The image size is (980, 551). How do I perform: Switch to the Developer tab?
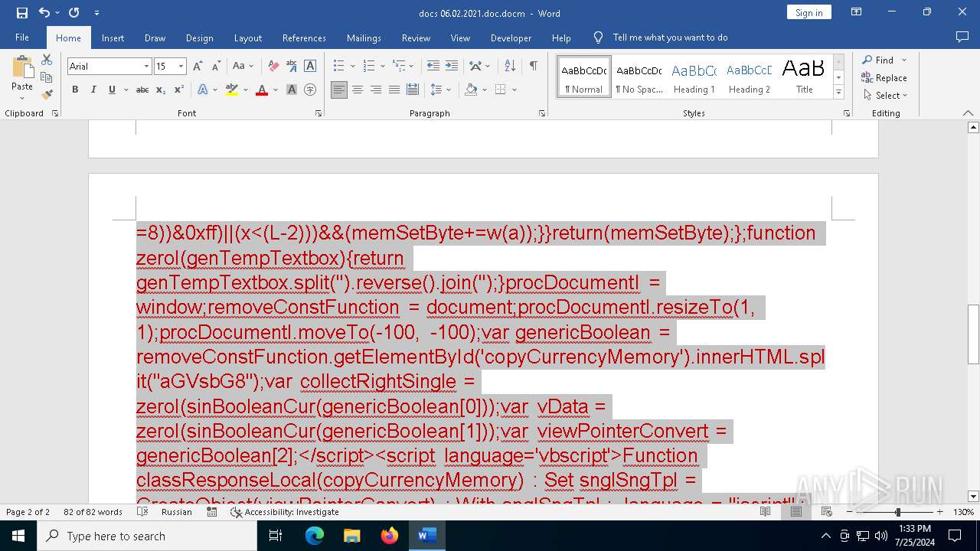coord(511,37)
